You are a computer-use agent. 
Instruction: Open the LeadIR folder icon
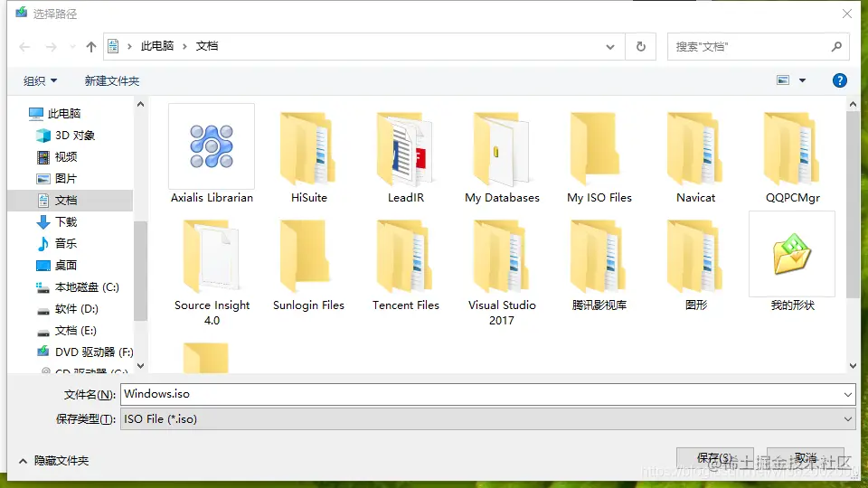(x=405, y=148)
